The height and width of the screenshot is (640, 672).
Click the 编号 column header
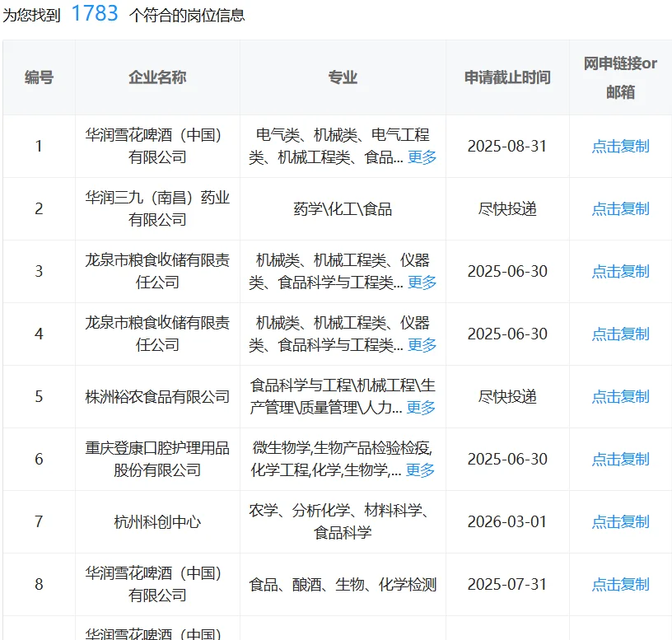39,77
